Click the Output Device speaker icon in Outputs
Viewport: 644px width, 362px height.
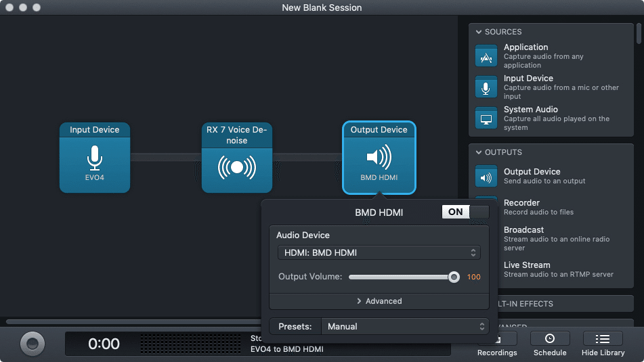pyautogui.click(x=486, y=176)
